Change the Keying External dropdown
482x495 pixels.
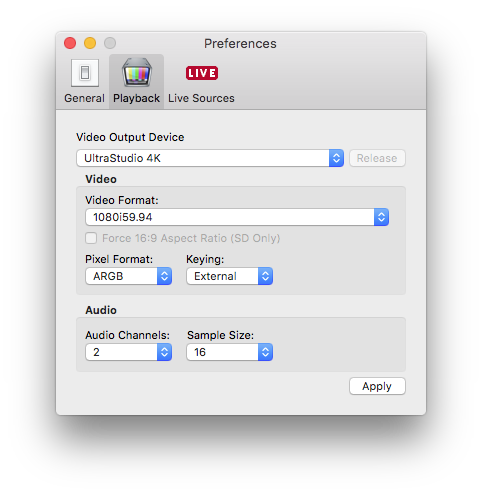tap(229, 276)
